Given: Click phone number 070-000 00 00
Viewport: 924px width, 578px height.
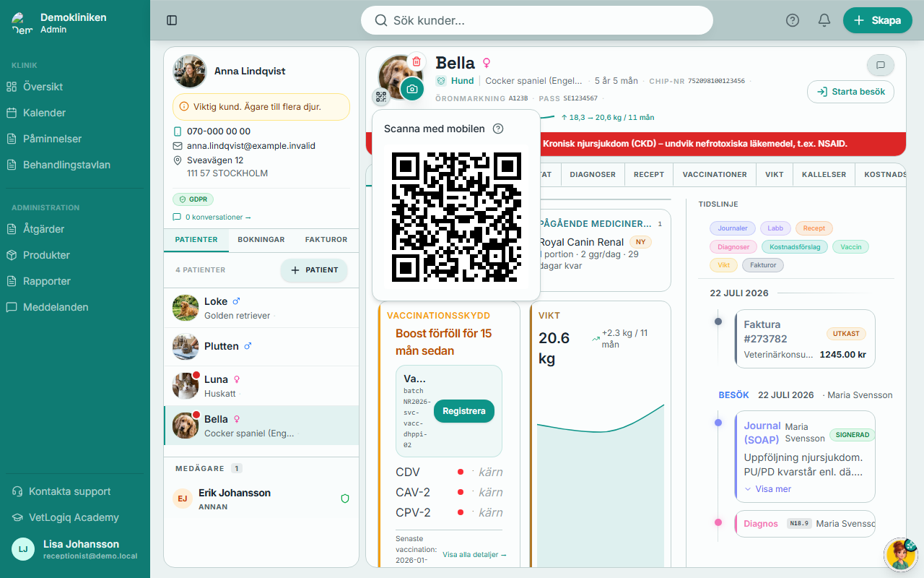Looking at the screenshot, I should [x=219, y=131].
